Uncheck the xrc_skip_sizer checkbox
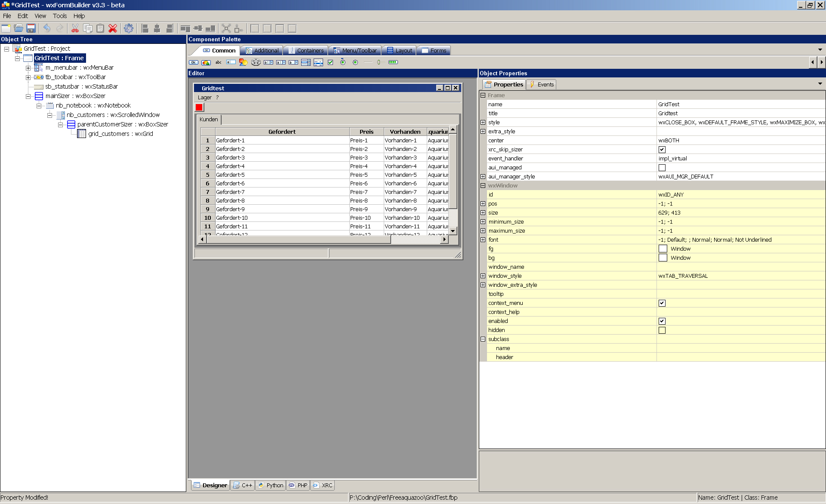This screenshot has height=504, width=826. (662, 150)
